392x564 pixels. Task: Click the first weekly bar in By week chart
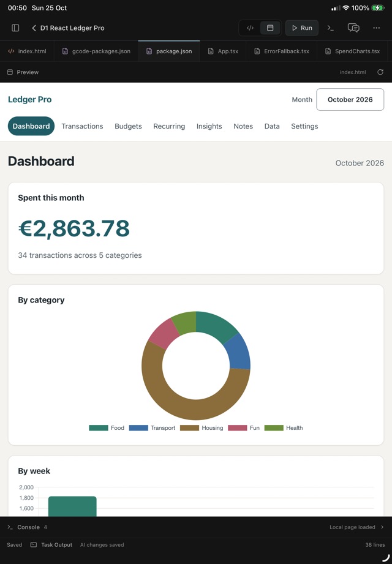click(x=72, y=506)
